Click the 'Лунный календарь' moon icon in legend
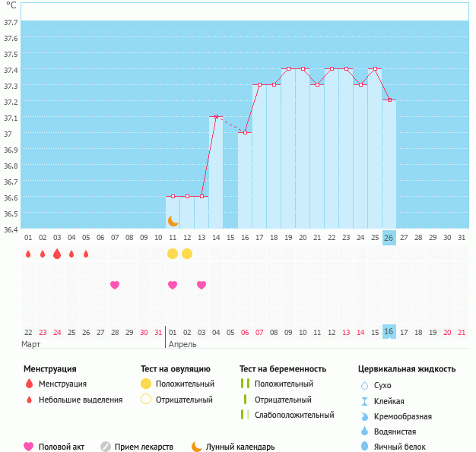The height and width of the screenshot is (452, 476). (x=197, y=447)
